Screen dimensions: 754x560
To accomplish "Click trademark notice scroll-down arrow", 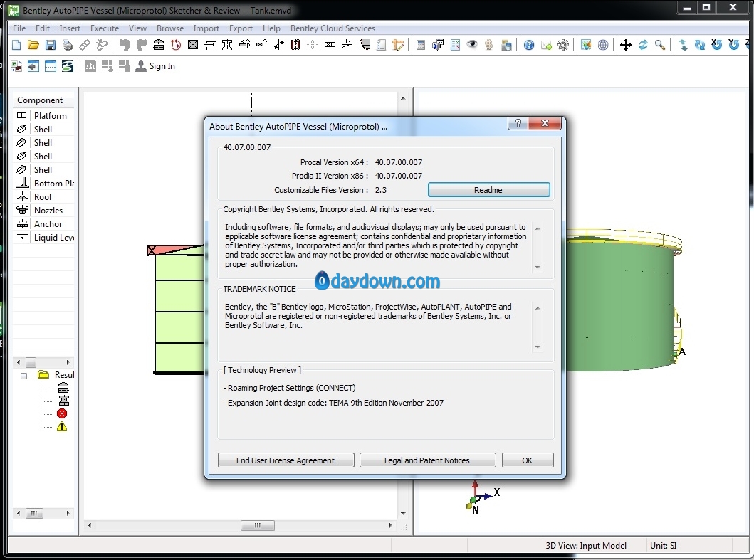I will (x=538, y=347).
